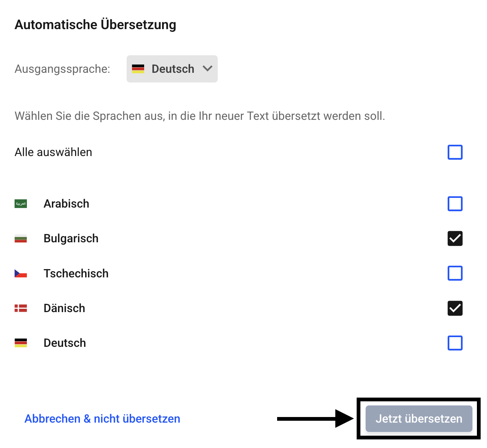Click the German flag in source dropdown
The width and height of the screenshot is (487, 448).
click(x=138, y=69)
